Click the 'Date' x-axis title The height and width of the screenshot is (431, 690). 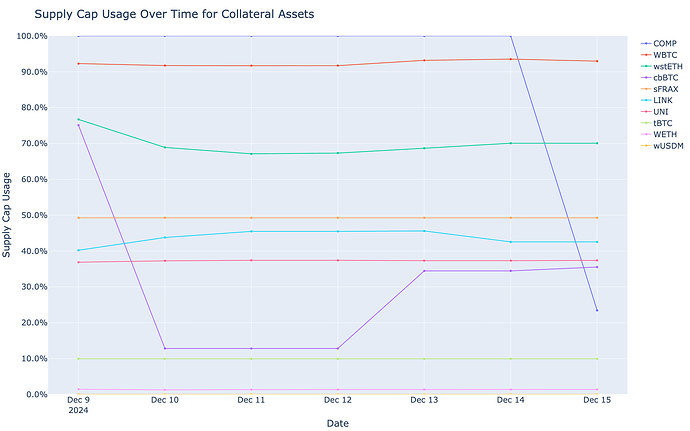337,423
